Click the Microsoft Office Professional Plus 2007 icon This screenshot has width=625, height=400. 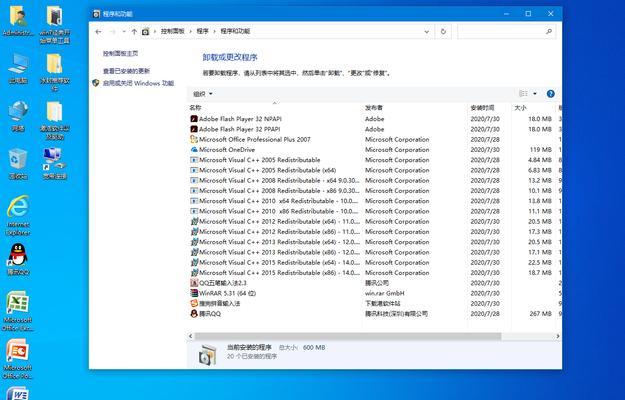pyautogui.click(x=194, y=139)
